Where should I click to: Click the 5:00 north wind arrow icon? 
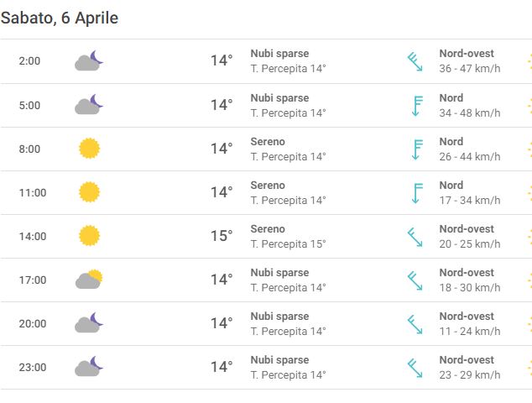(x=415, y=105)
